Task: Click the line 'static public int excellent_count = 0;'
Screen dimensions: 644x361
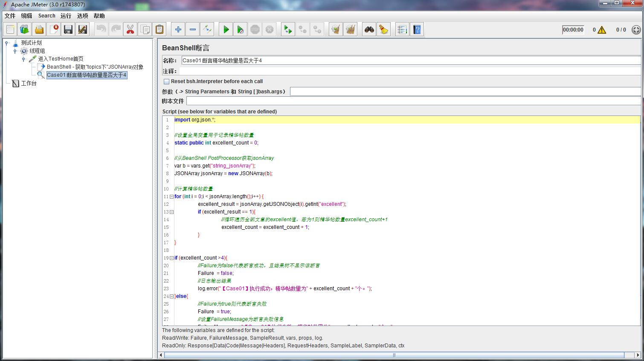Action: (x=216, y=143)
